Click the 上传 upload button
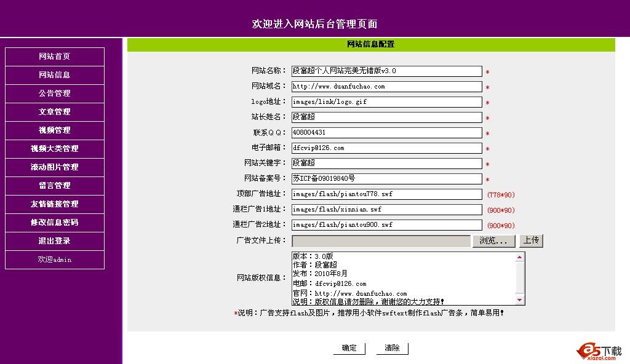The width and height of the screenshot is (630, 364). [x=531, y=240]
